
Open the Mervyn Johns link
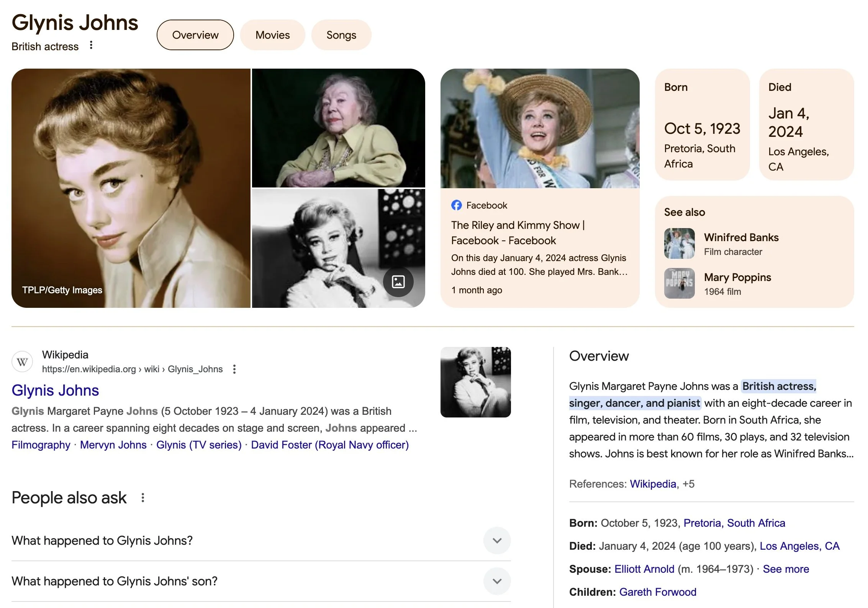[x=113, y=445]
